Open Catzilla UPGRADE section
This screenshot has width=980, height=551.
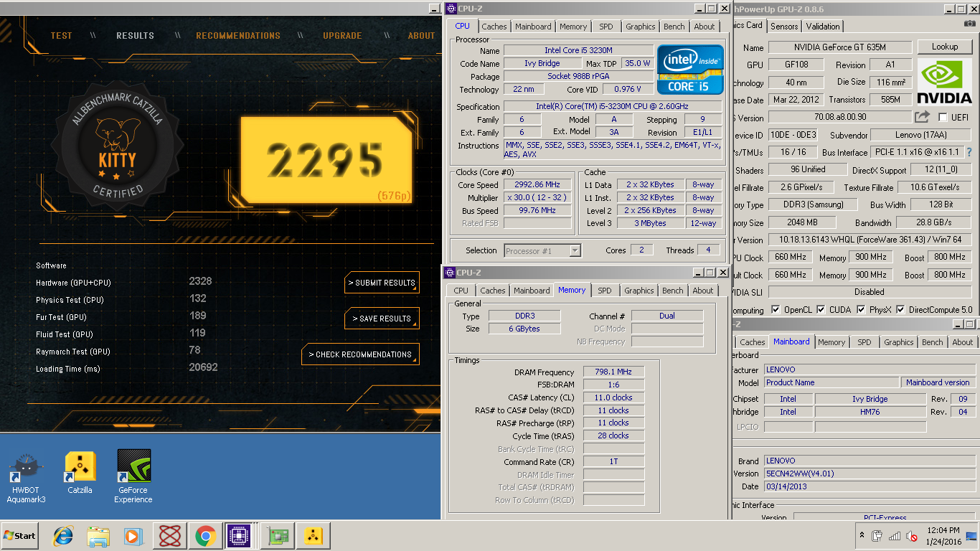pos(342,36)
